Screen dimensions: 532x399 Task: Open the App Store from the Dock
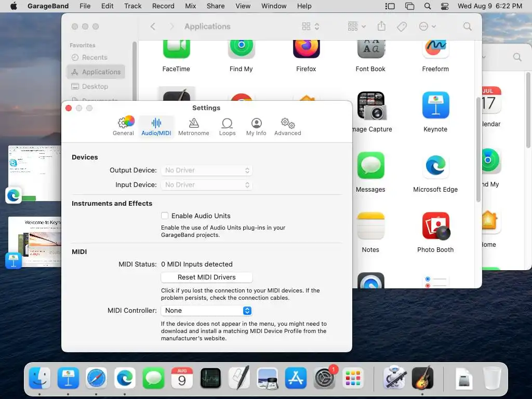click(x=296, y=378)
